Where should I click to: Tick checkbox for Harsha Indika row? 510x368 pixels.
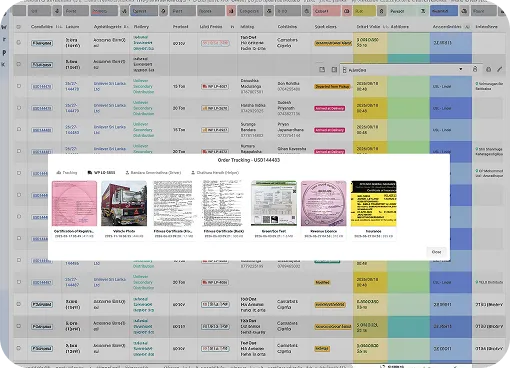click(19, 108)
